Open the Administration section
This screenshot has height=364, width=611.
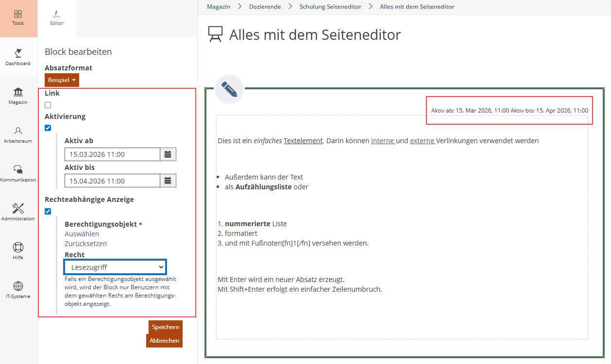(18, 212)
